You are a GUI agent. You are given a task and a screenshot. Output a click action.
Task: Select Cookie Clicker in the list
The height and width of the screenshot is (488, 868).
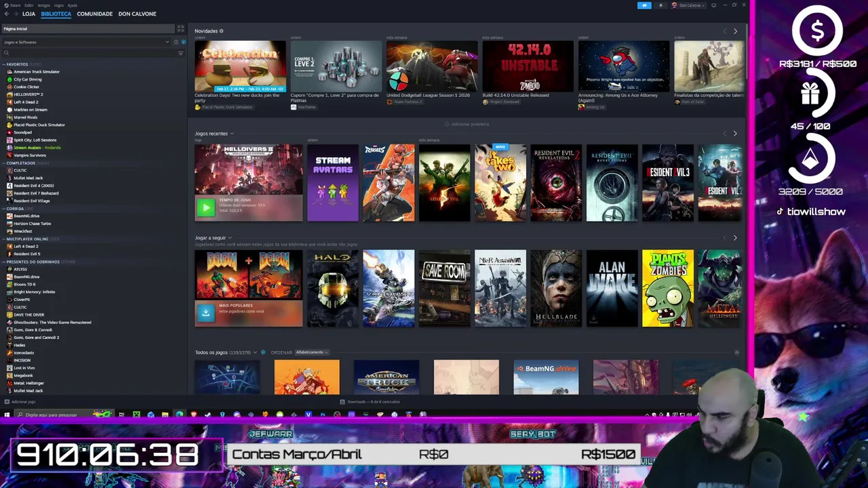tap(26, 87)
